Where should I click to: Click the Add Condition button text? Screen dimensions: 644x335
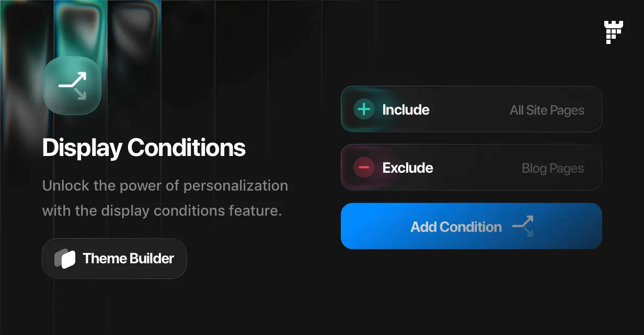click(456, 227)
